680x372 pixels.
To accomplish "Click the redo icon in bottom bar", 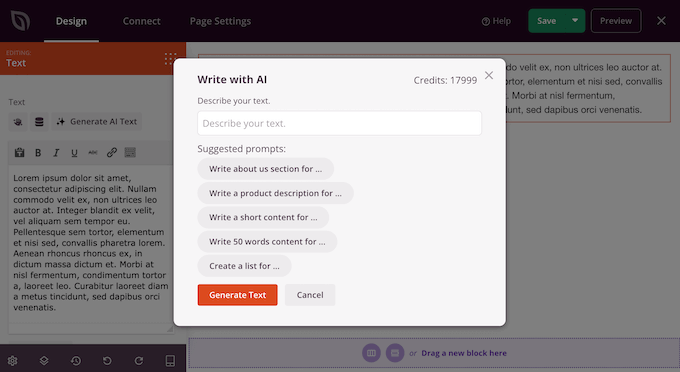I will click(x=139, y=361).
